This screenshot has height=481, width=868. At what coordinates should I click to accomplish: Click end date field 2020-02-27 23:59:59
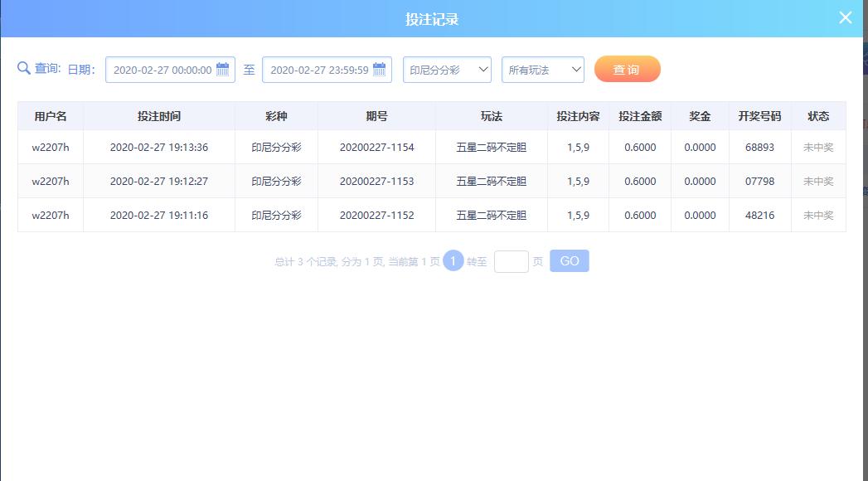(x=327, y=70)
